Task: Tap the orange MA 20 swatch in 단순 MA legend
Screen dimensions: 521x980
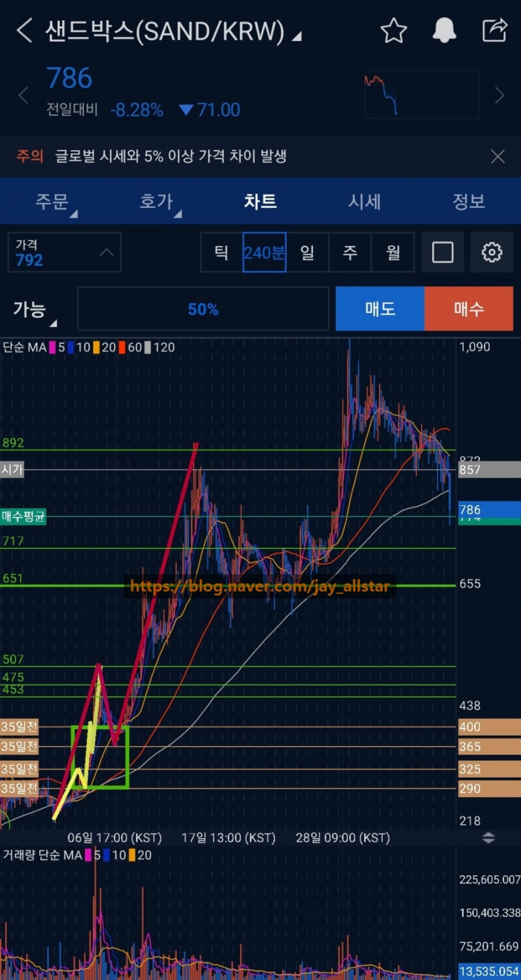Action: coord(96,348)
